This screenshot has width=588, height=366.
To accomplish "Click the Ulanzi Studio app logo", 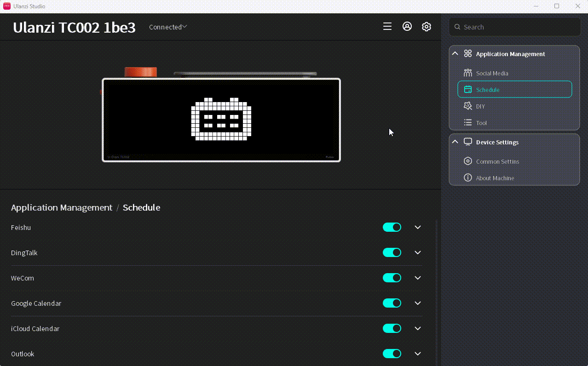I will [x=7, y=6].
